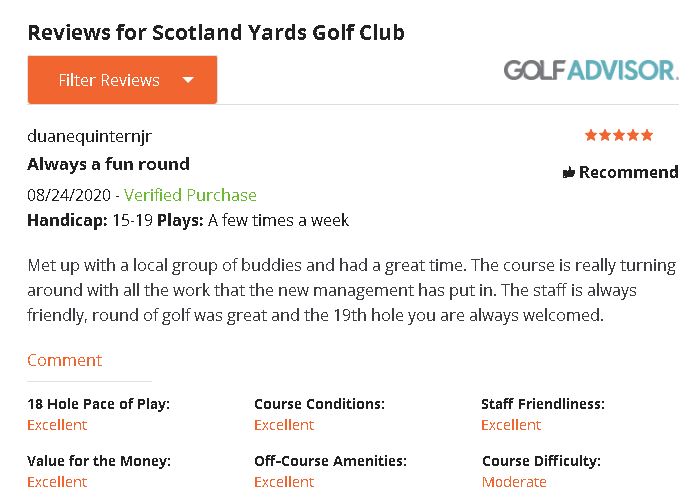Click the Recommend label text

click(628, 172)
